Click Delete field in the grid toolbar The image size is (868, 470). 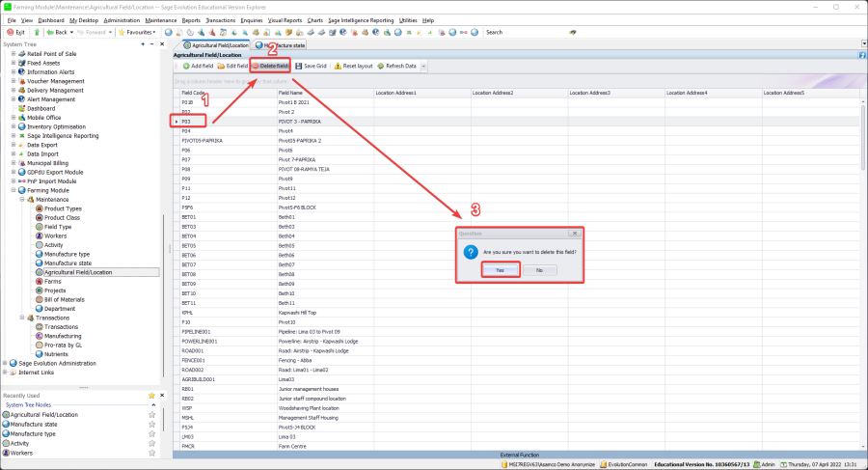tap(271, 66)
